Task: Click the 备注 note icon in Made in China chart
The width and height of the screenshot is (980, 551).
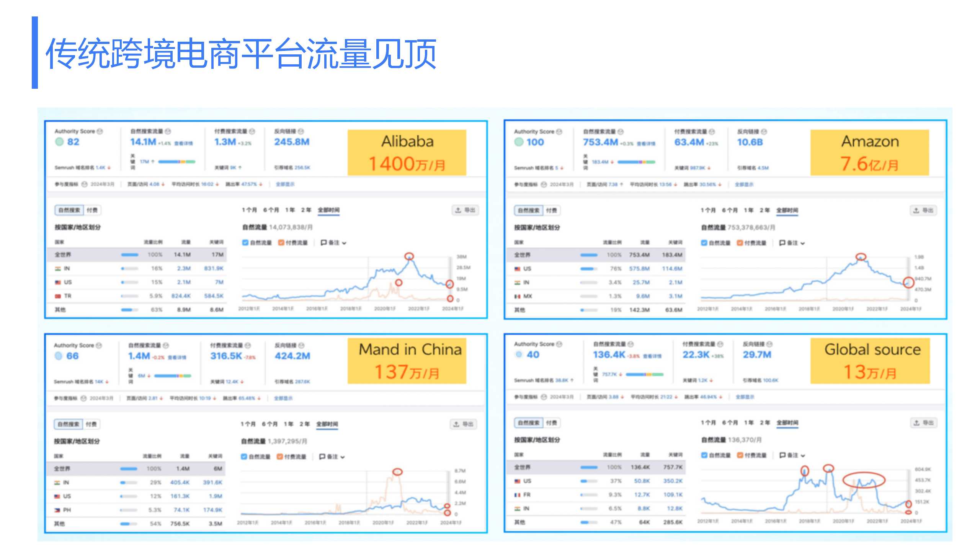Action: (x=323, y=456)
